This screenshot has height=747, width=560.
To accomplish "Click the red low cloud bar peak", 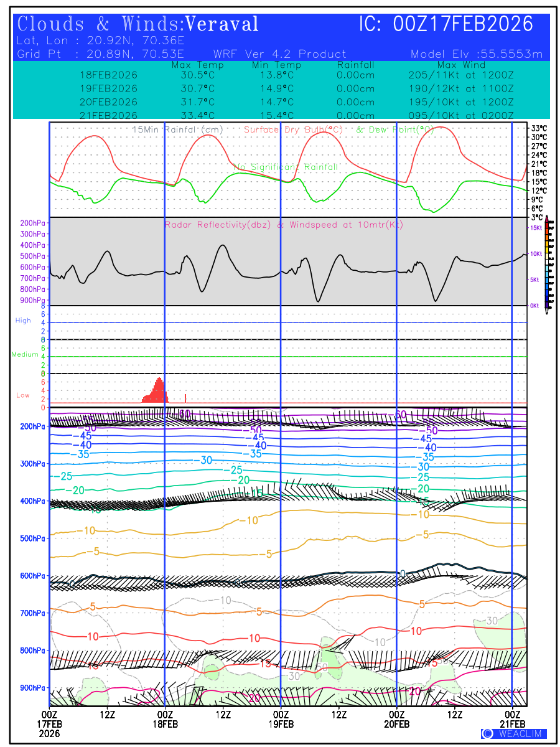I will tap(159, 380).
